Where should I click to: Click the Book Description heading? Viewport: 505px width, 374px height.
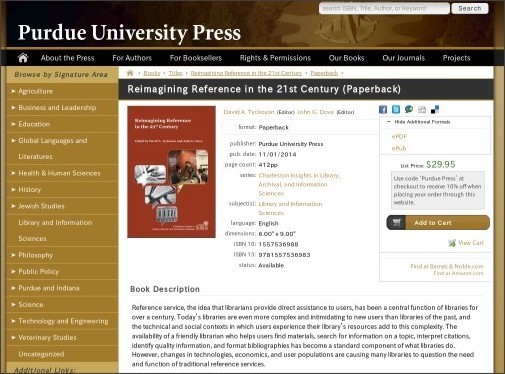pos(165,289)
